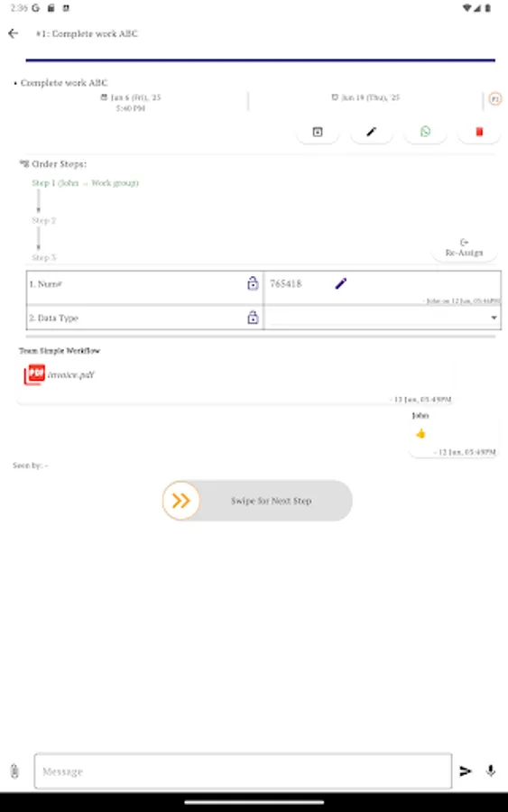The width and height of the screenshot is (508, 812).
Task: Open the Data Type dropdown
Action: tap(383, 318)
